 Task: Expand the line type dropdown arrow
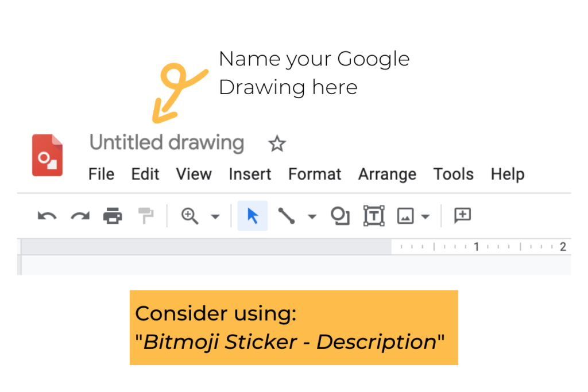(x=312, y=217)
